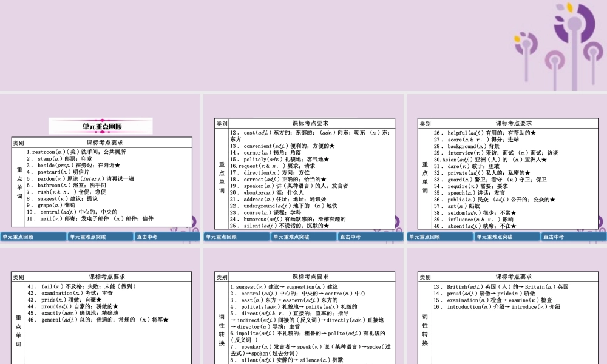Select the row '27. score(n.& v.)得分'
Screen dimensions: 607x364
pyautogui.click(x=476, y=140)
